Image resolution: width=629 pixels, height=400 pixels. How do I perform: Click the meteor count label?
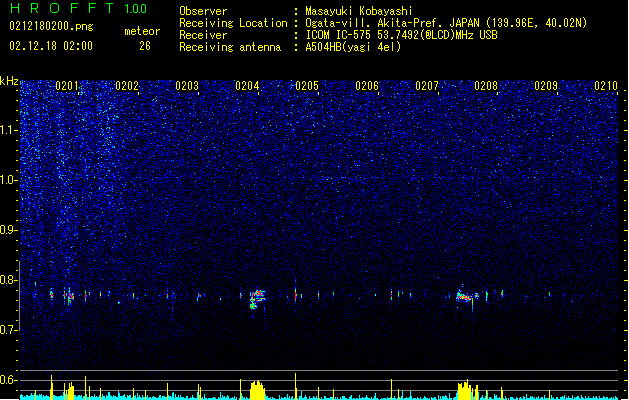142,31
